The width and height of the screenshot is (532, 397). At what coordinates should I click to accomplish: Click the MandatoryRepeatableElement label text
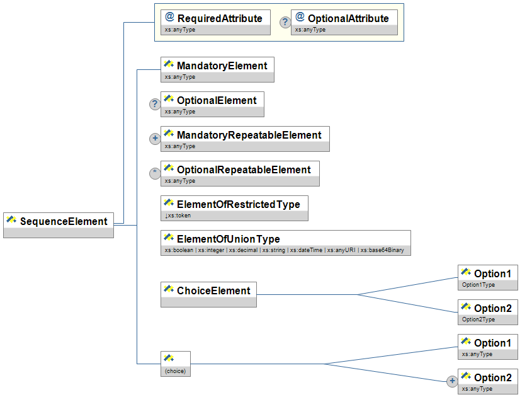[249, 135]
